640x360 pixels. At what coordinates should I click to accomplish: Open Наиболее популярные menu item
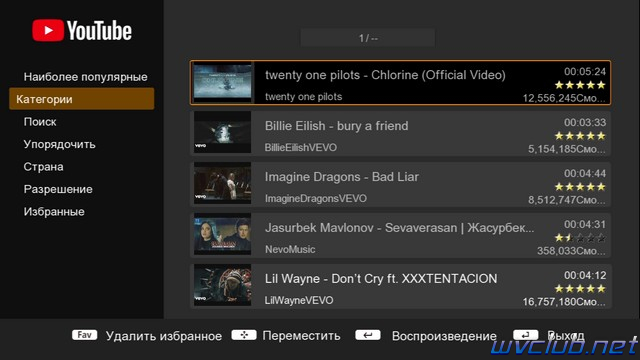(x=85, y=77)
